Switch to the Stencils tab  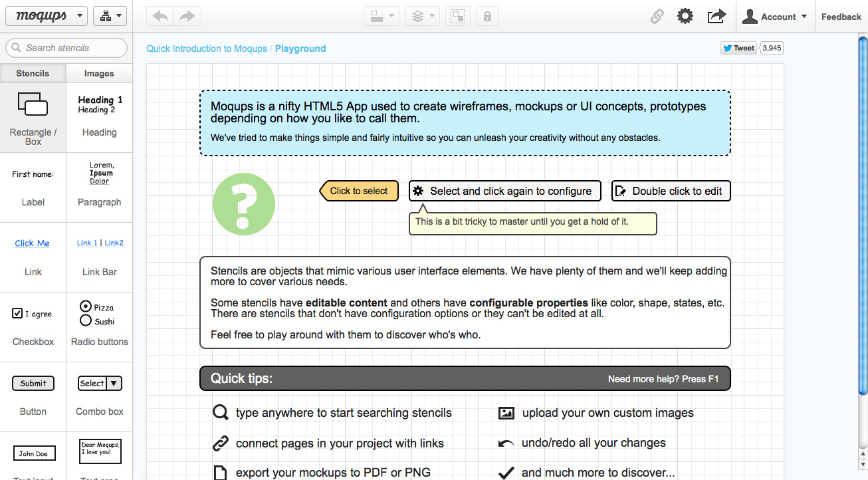(x=33, y=73)
